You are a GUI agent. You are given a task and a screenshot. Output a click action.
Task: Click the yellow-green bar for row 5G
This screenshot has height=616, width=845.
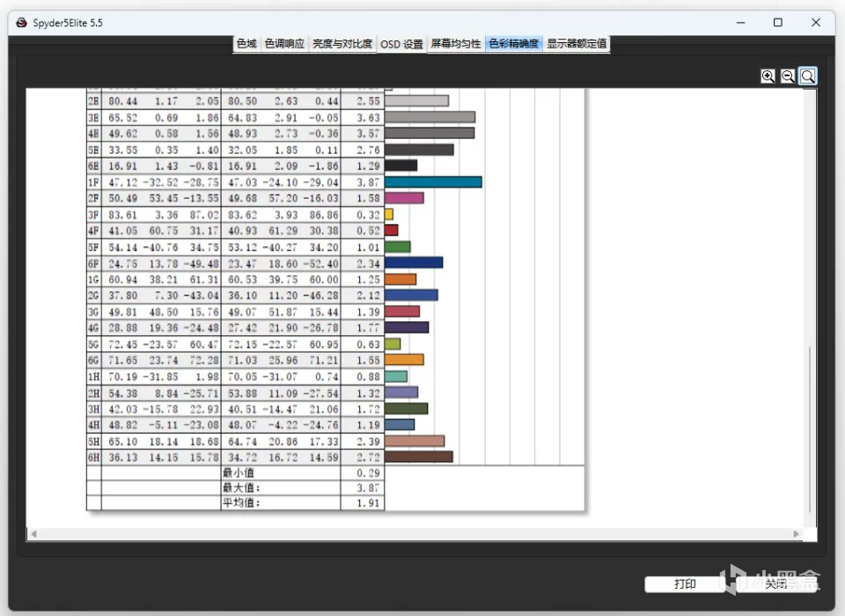[x=393, y=344]
